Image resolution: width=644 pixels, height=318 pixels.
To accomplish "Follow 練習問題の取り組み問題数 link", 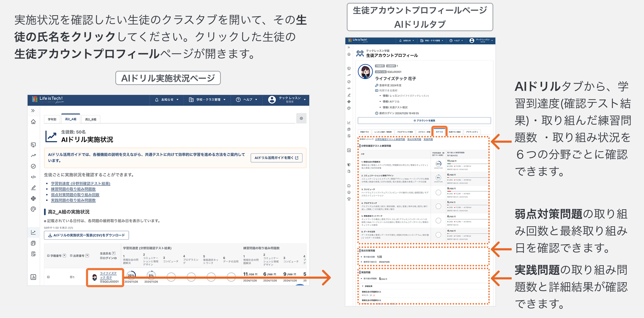I will pyautogui.click(x=73, y=189).
